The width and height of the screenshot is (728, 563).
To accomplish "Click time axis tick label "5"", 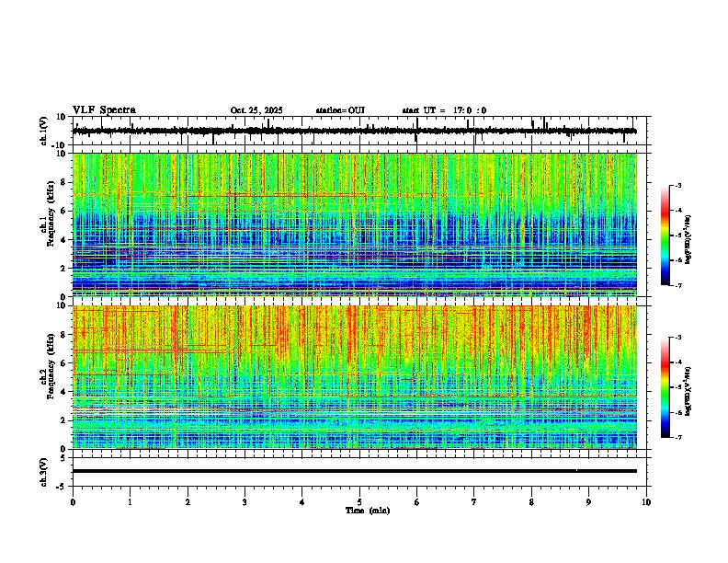I will pos(359,502).
